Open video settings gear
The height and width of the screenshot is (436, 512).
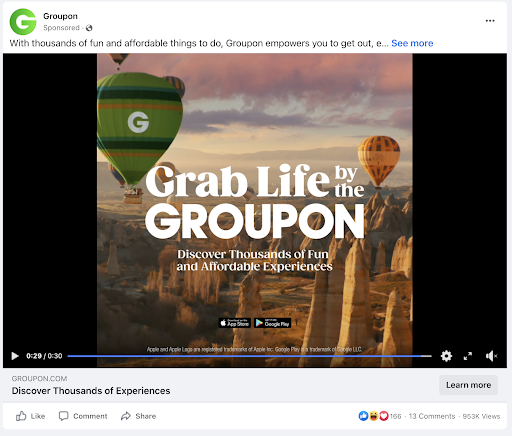pos(446,356)
